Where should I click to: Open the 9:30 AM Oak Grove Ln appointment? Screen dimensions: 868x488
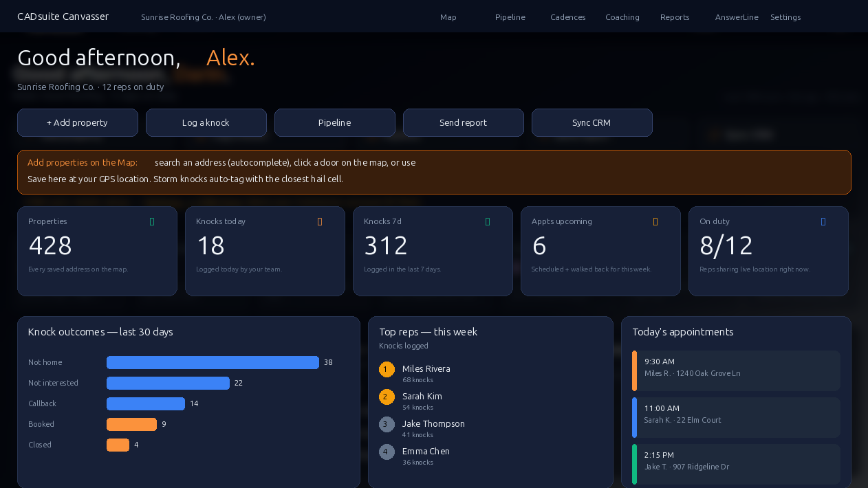point(736,370)
